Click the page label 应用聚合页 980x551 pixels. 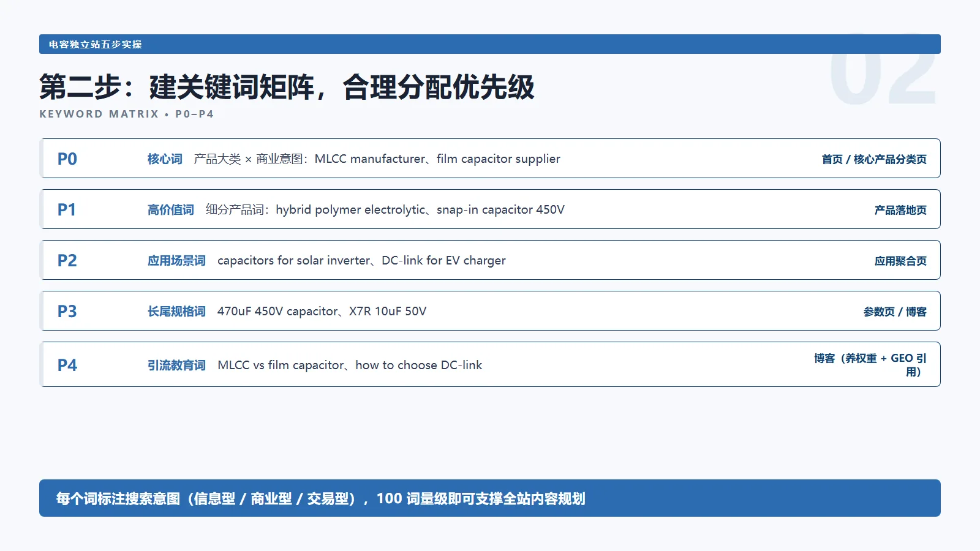tap(900, 261)
